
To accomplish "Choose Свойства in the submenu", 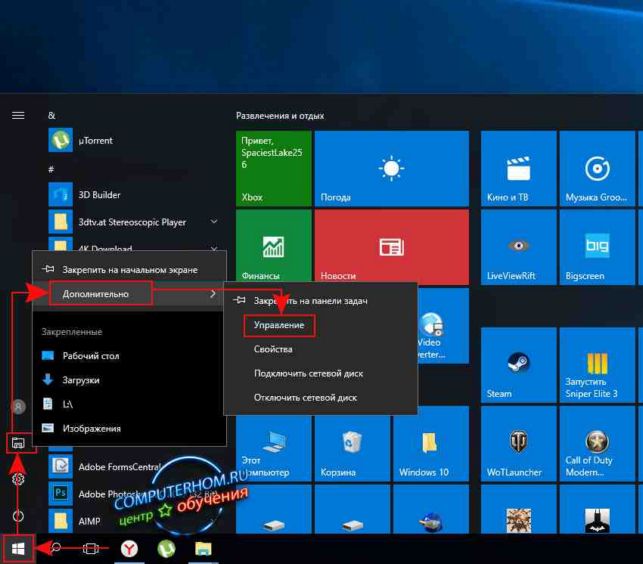I will (x=320, y=349).
